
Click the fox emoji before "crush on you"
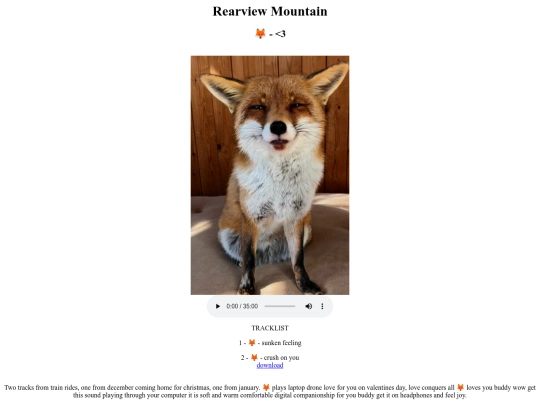tap(255, 357)
